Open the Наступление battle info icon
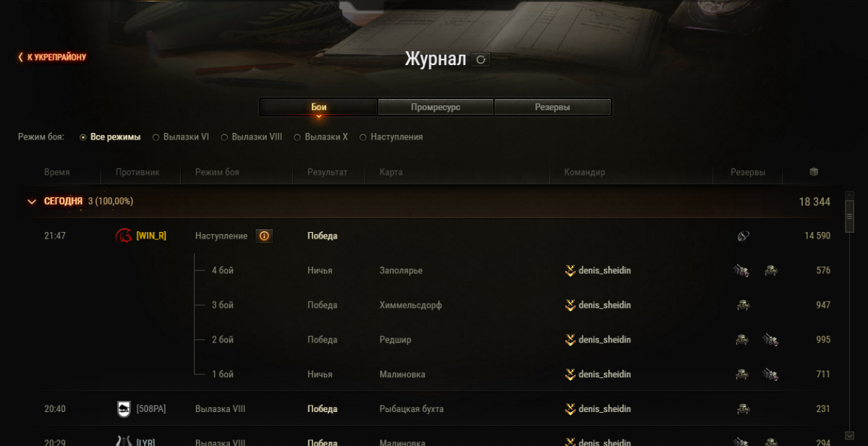Image resolution: width=868 pixels, height=446 pixels. [264, 236]
